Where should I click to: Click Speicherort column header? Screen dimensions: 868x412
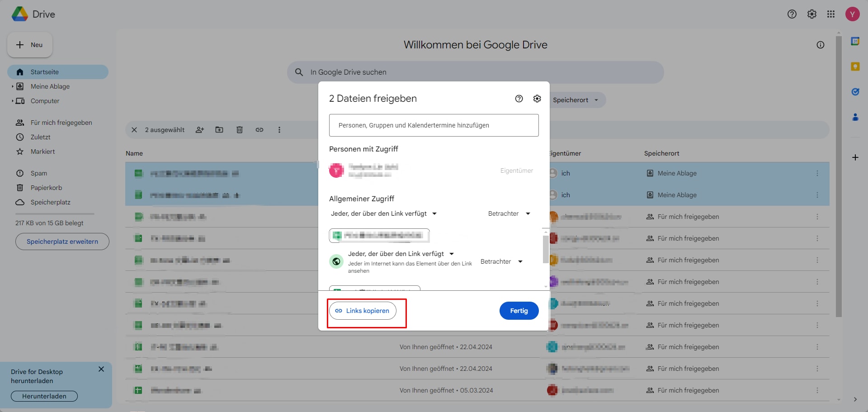pos(662,153)
